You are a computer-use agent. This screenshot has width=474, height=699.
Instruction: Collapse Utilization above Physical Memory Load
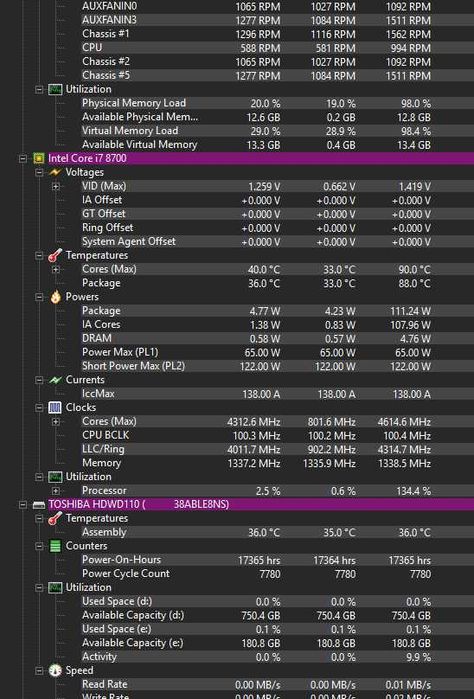click(x=39, y=89)
